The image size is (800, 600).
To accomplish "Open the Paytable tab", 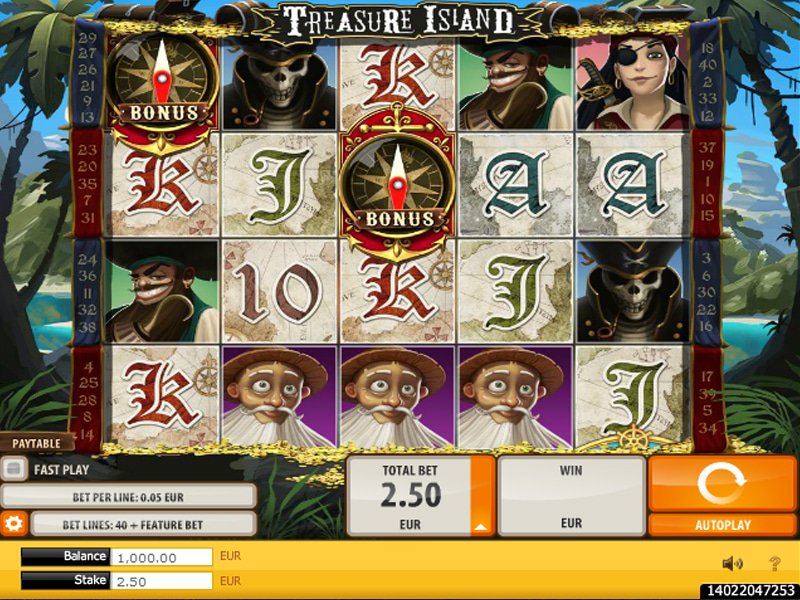I will pyautogui.click(x=36, y=443).
